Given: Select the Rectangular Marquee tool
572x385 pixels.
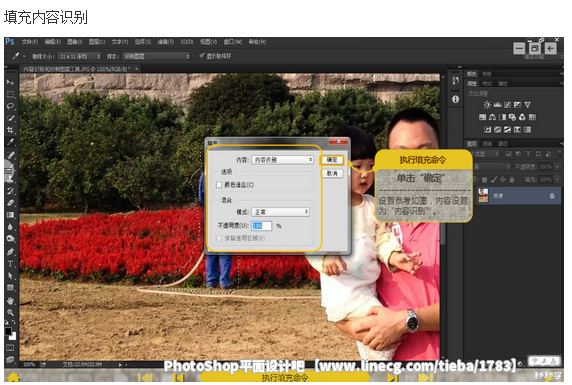Looking at the screenshot, I should click(10, 95).
